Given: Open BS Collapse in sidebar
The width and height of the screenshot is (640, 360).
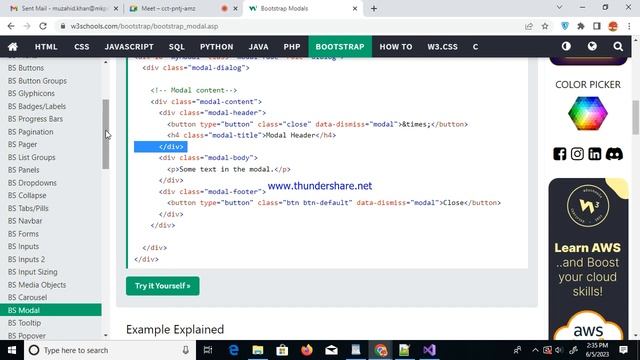Looking at the screenshot, I should pos(27,196).
